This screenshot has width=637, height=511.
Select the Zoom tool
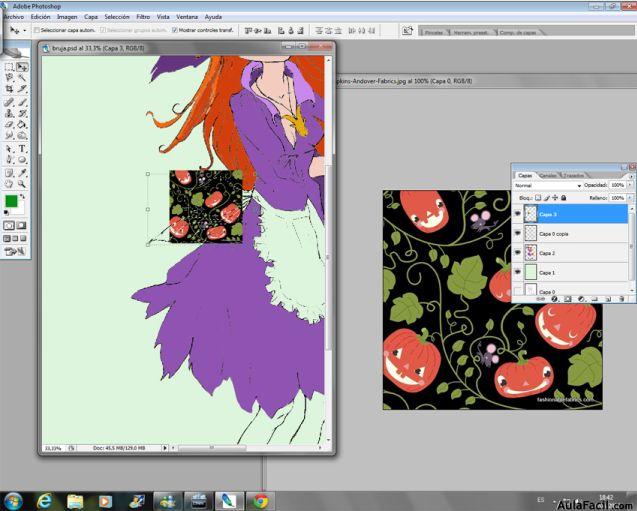pyautogui.click(x=22, y=184)
